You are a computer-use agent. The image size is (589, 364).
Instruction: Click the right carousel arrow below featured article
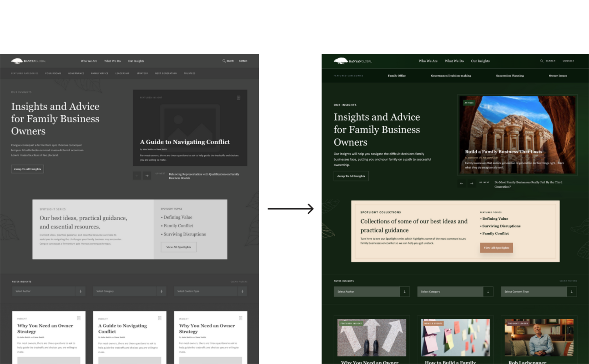pyautogui.click(x=472, y=183)
